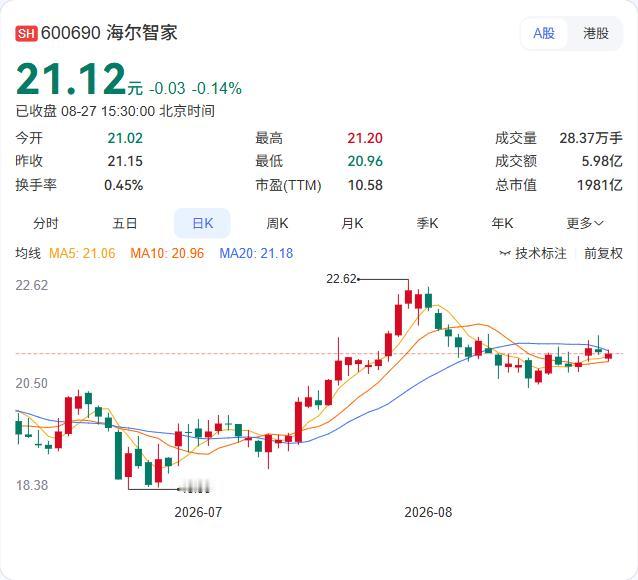Click the latest candlestick on the chart
Image resolution: width=638 pixels, height=580 pixels.
609,357
